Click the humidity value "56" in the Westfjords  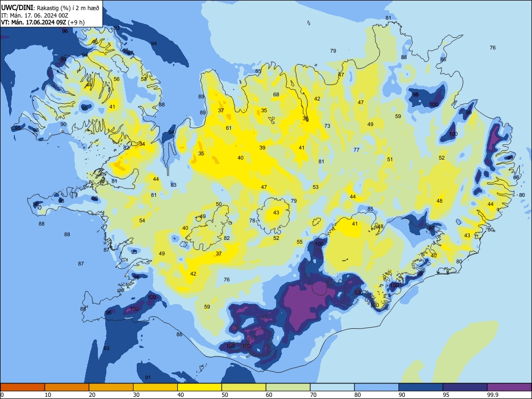pos(117,79)
